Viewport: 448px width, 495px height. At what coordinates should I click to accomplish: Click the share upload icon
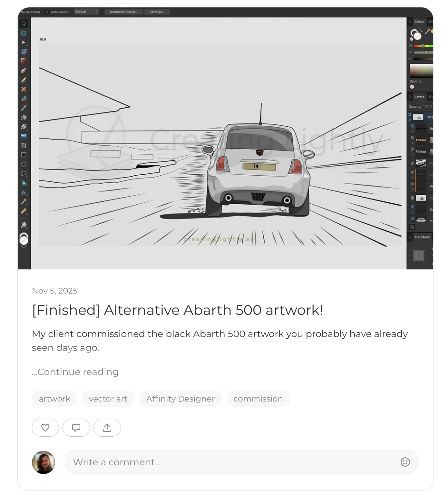point(107,428)
